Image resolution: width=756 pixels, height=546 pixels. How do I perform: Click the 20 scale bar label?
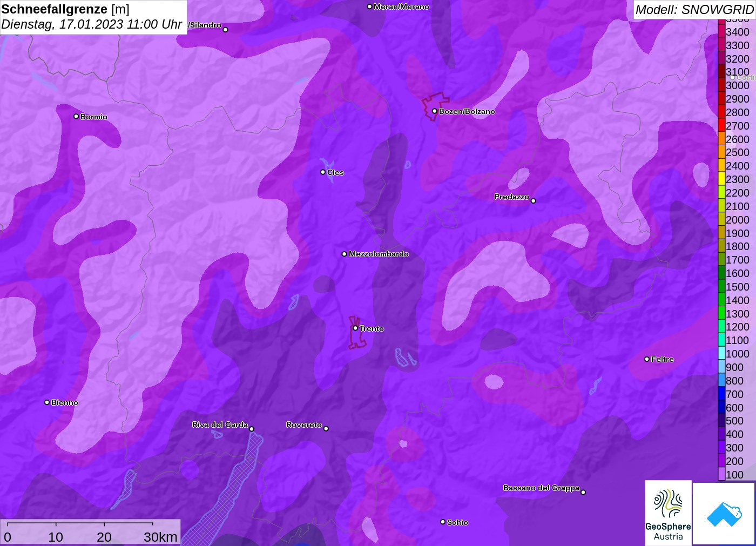click(x=104, y=537)
